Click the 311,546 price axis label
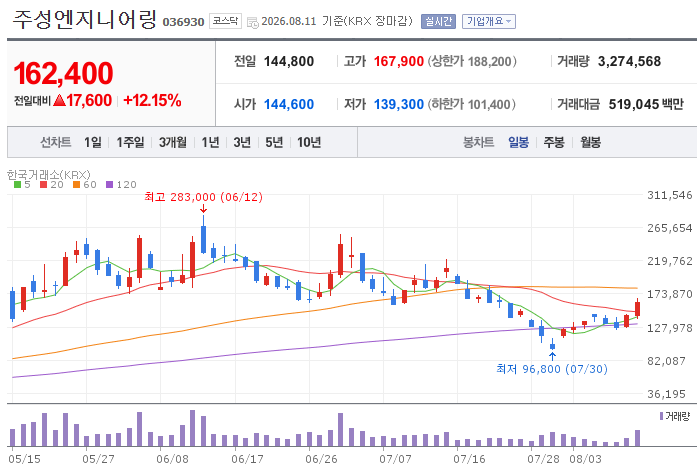 (670, 195)
